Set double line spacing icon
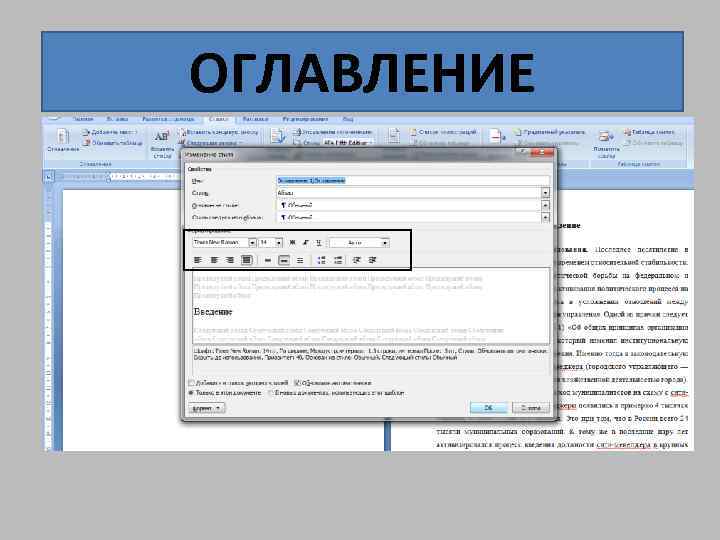The height and width of the screenshot is (540, 720). (x=300, y=260)
